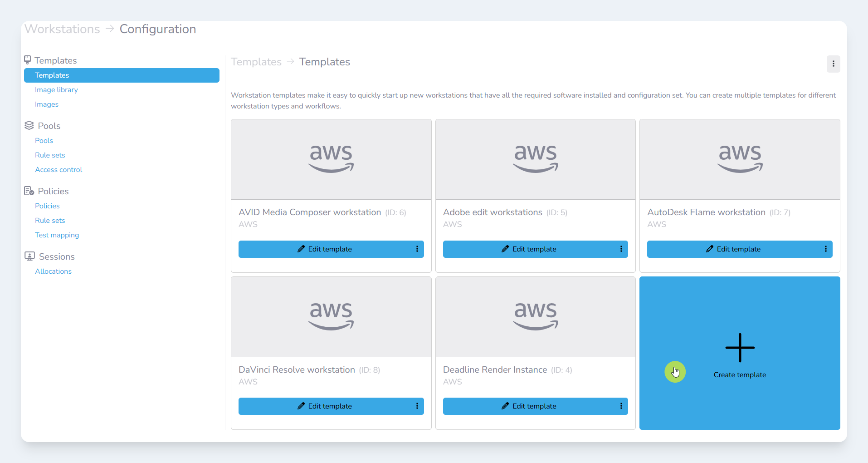Click the Sessions section monitor icon
This screenshot has height=463, width=868.
(29, 256)
